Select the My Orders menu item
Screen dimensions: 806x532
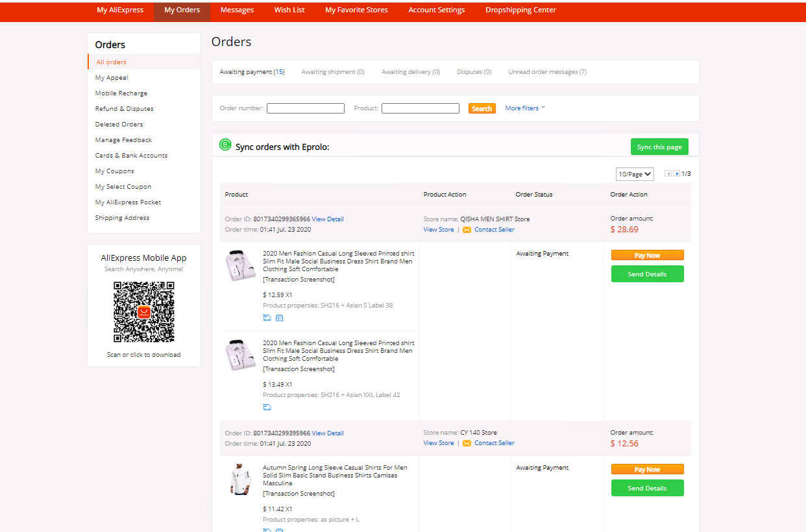tap(182, 10)
